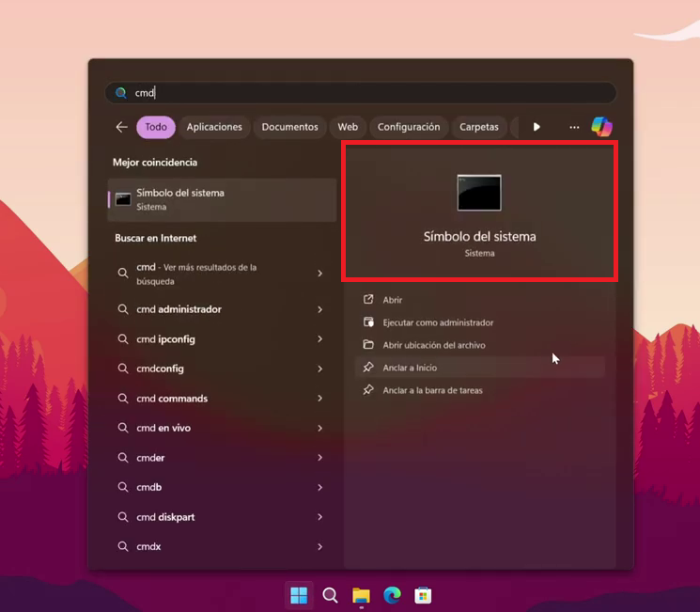Screen dimensions: 700x612
Task: Click the cmd search input field
Action: 360,93
